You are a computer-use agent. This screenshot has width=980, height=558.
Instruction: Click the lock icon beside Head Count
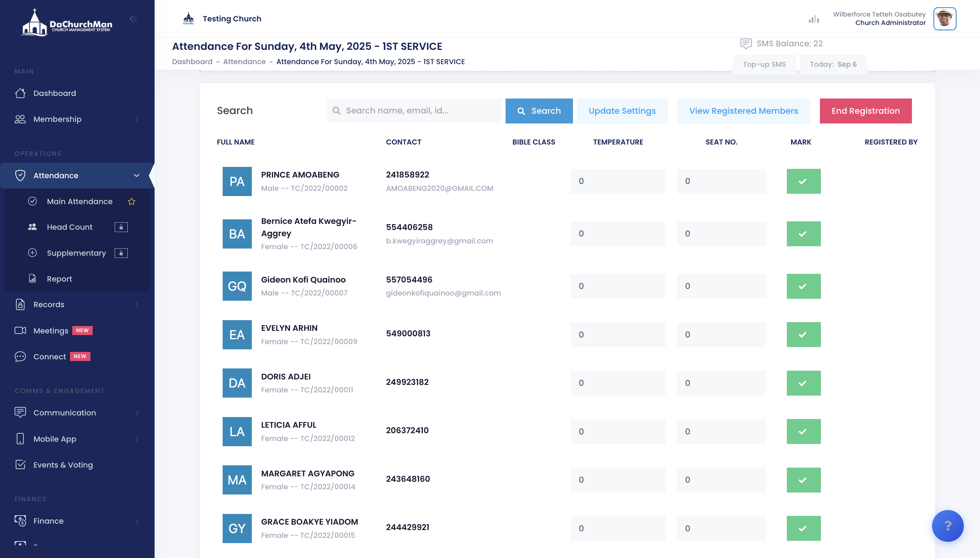(x=121, y=227)
